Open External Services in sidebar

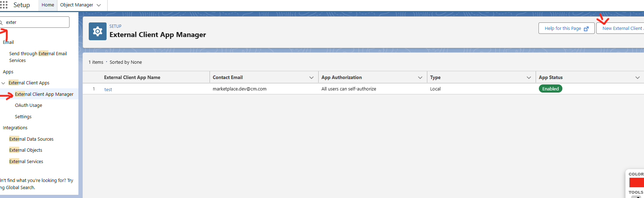[26, 162]
